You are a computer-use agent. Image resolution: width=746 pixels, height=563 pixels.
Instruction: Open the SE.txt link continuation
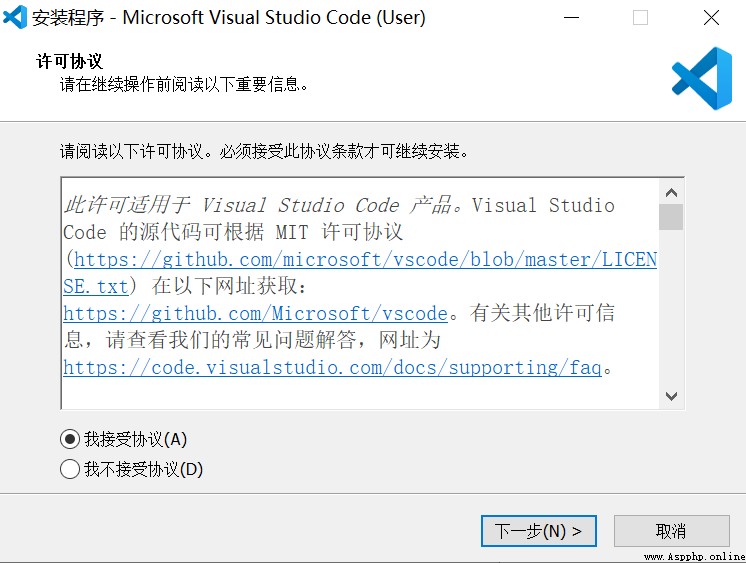coord(96,286)
